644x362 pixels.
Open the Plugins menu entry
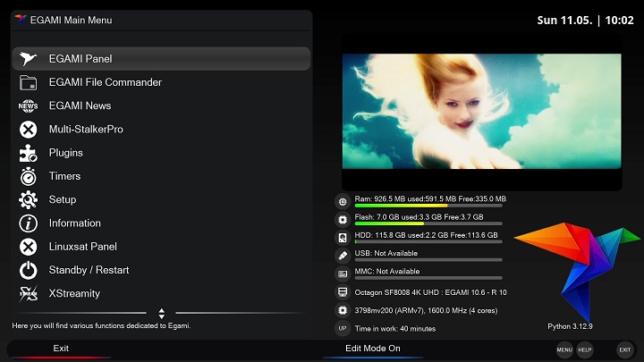coord(161,153)
